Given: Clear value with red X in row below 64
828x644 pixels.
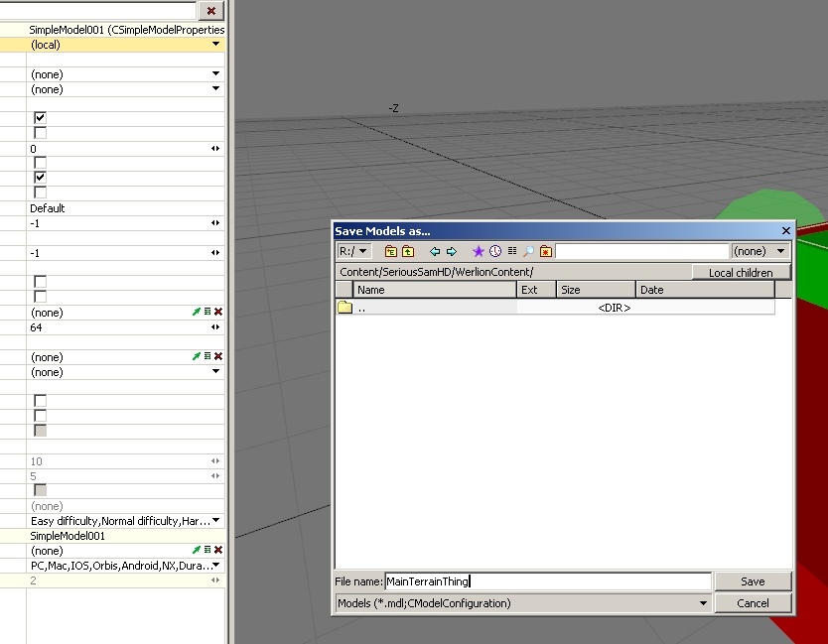Looking at the screenshot, I should click(x=218, y=356).
